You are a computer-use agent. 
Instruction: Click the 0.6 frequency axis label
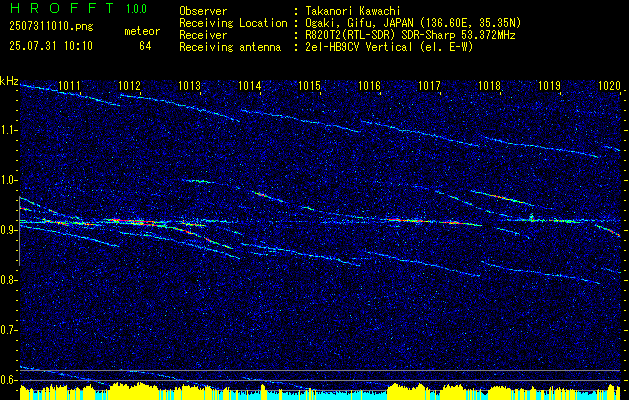click(x=9, y=380)
